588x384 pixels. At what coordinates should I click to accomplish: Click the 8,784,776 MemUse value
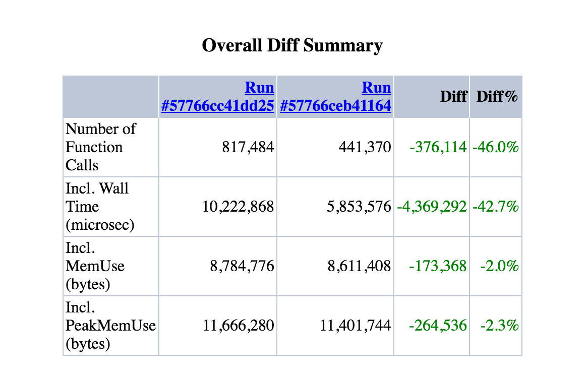[242, 266]
